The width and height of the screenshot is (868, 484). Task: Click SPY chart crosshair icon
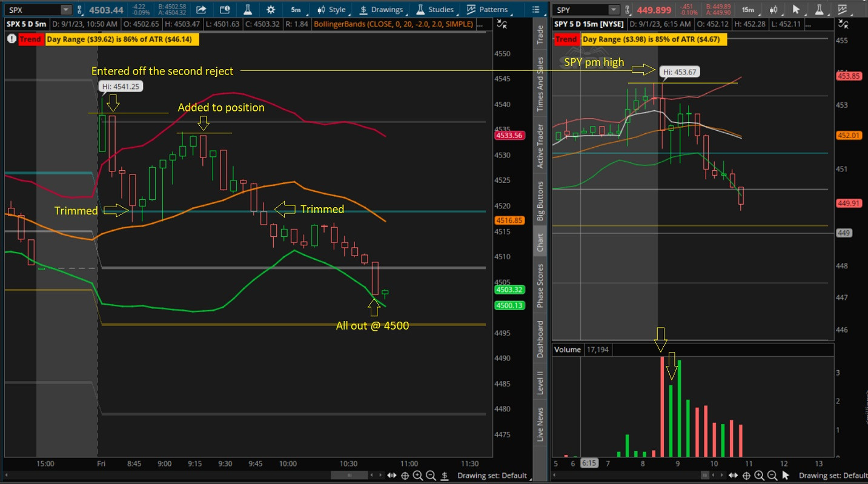coord(747,476)
